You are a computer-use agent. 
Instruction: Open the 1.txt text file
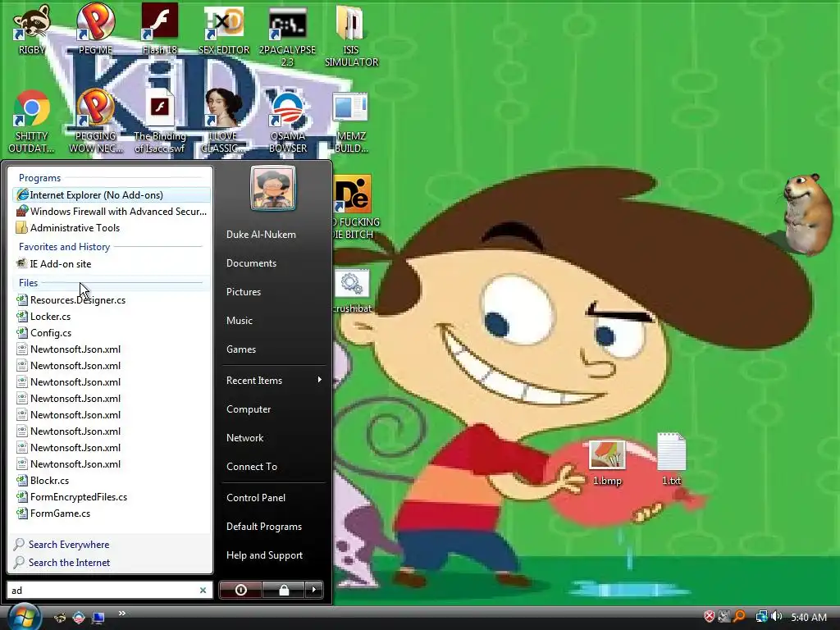(x=671, y=459)
